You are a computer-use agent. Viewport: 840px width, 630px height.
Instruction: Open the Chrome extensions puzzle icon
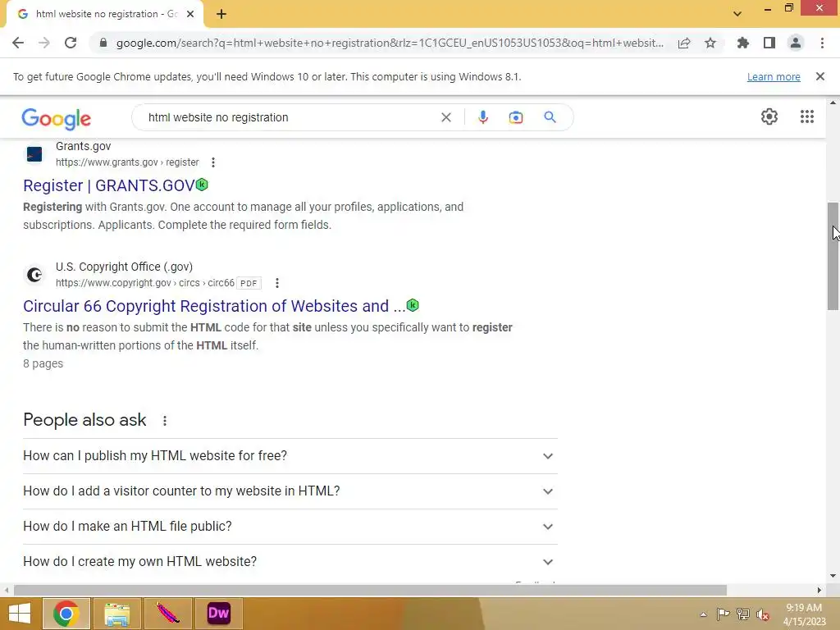pyautogui.click(x=743, y=43)
